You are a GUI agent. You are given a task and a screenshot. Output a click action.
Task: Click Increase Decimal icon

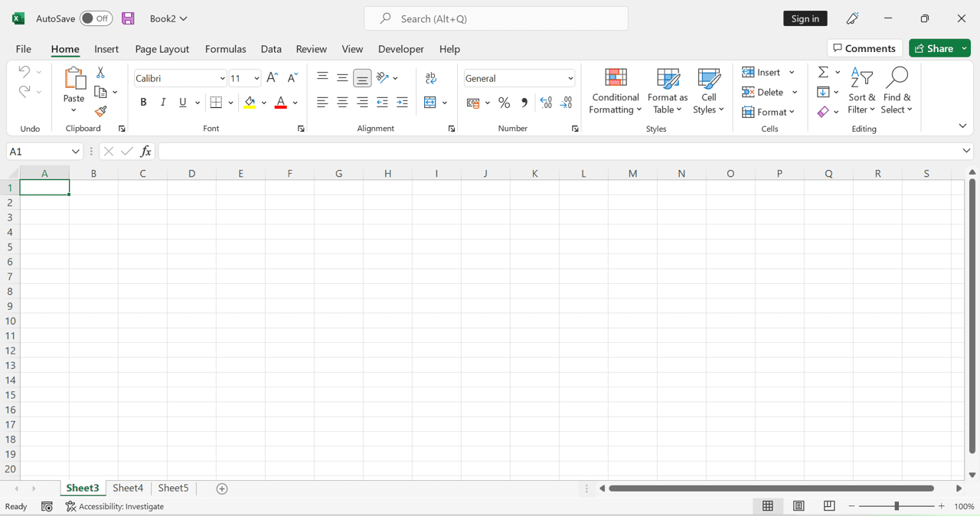coord(546,103)
